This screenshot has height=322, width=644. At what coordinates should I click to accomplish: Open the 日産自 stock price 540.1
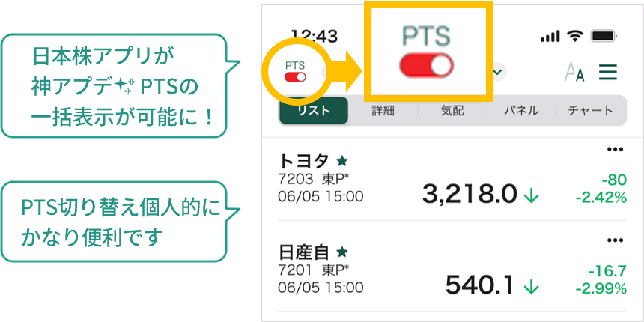click(480, 285)
